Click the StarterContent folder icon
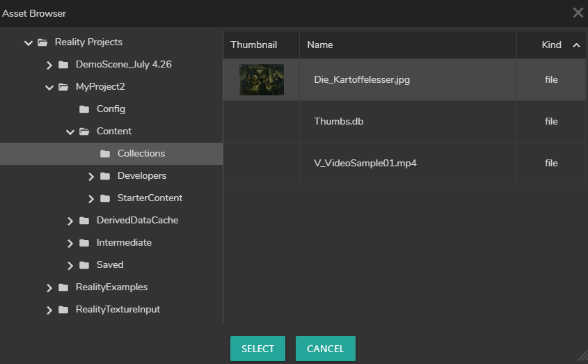Screen dimensions: 588x364 click(105, 198)
